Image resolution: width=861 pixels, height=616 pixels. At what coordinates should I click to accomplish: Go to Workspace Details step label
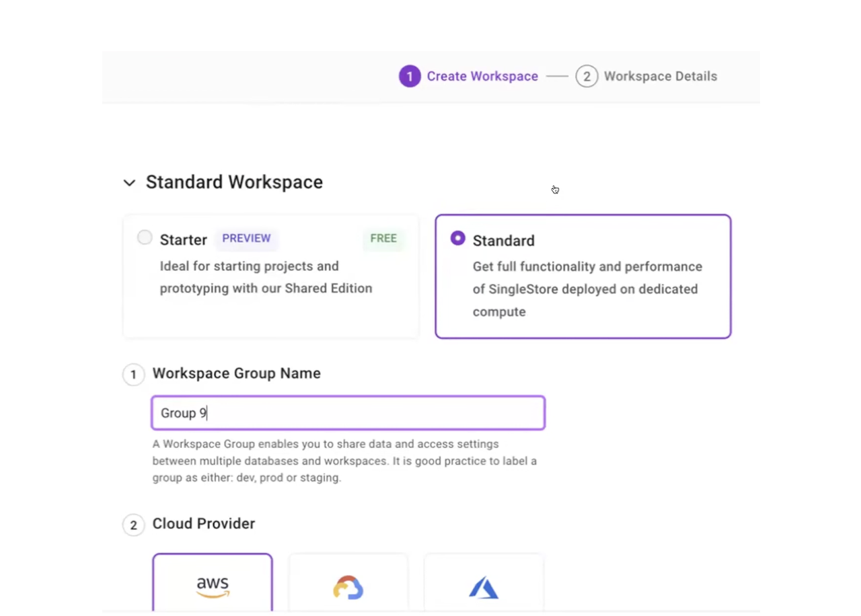pos(660,77)
